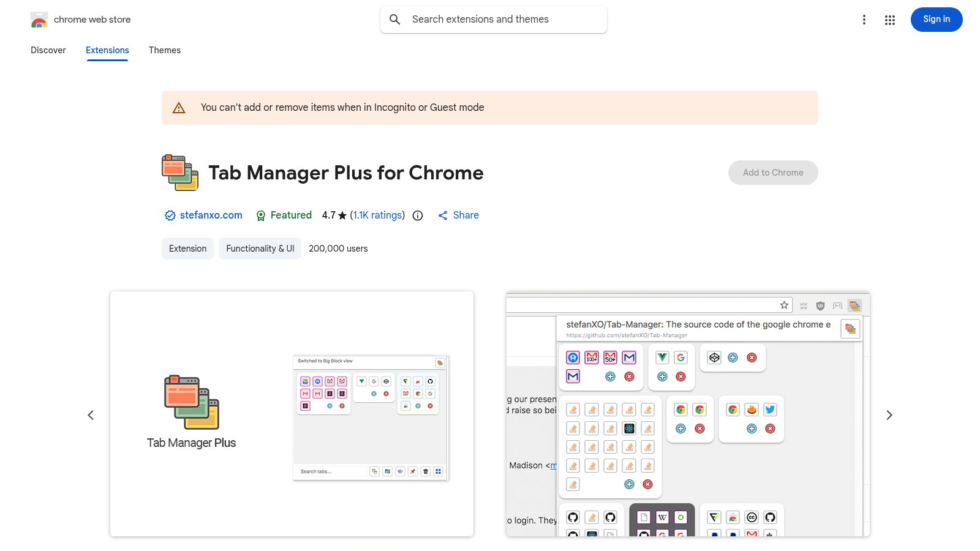This screenshot has width=980, height=551.
Task: Click the verified publisher badge icon
Action: (x=170, y=216)
